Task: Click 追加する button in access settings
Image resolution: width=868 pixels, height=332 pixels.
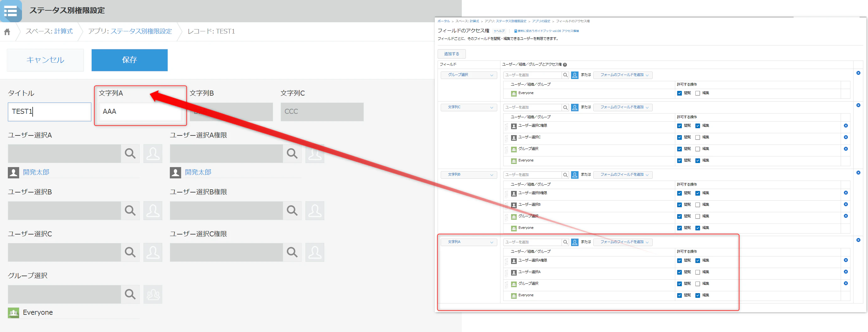Action: 451,54
